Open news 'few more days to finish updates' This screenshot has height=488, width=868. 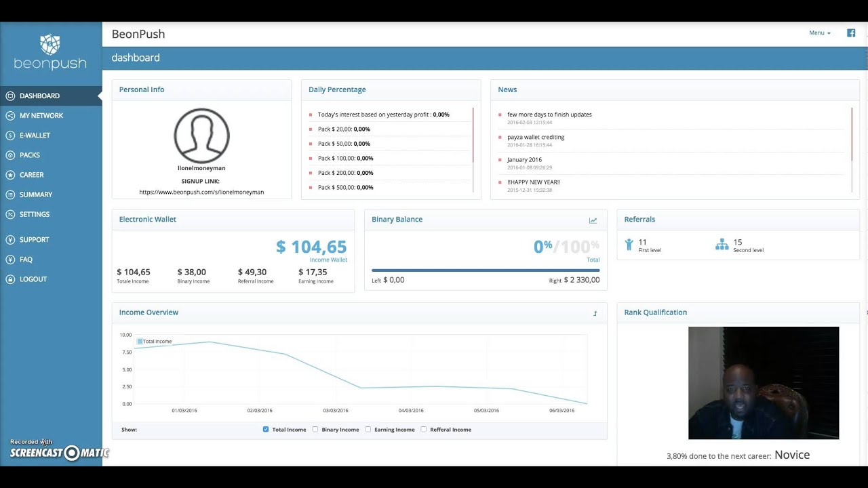point(549,115)
